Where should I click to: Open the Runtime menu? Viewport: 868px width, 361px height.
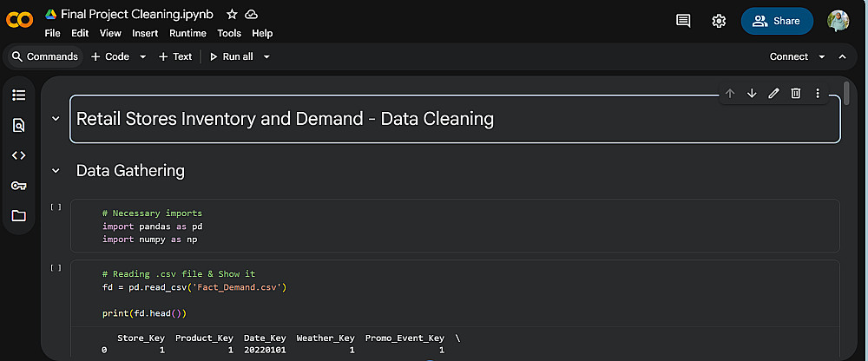click(x=188, y=34)
